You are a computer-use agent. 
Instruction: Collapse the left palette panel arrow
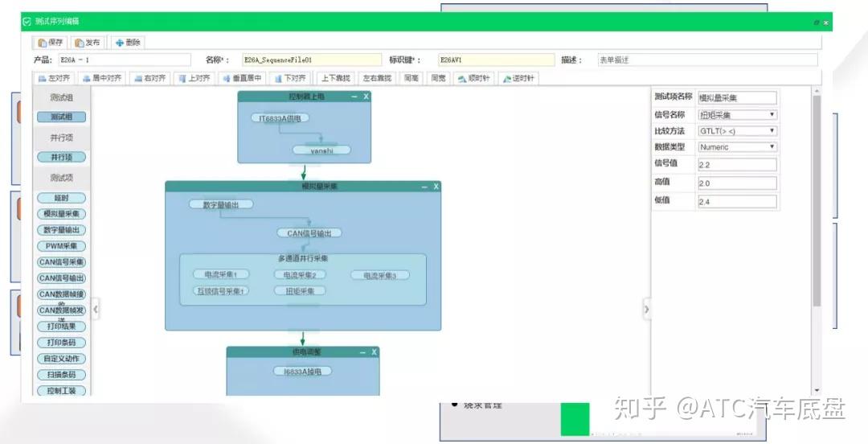pyautogui.click(x=95, y=310)
